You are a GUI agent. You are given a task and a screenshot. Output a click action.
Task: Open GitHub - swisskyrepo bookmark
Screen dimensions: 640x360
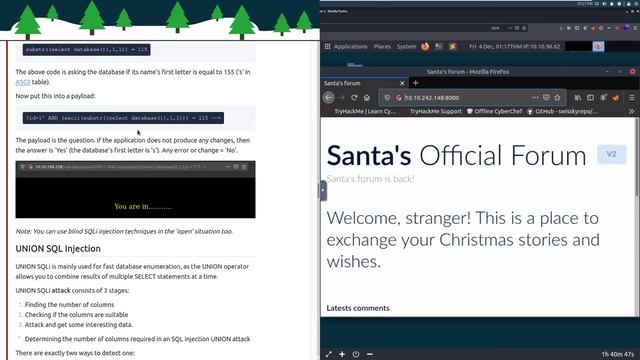tap(562, 111)
